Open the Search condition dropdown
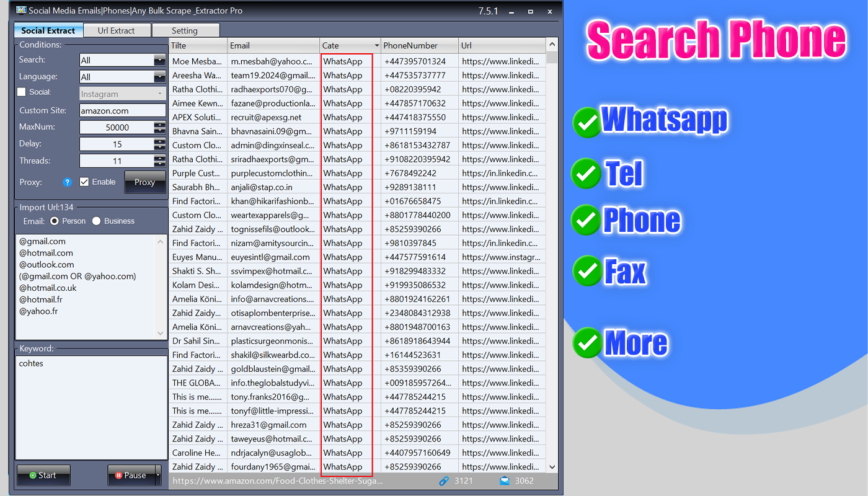 pyautogui.click(x=160, y=59)
